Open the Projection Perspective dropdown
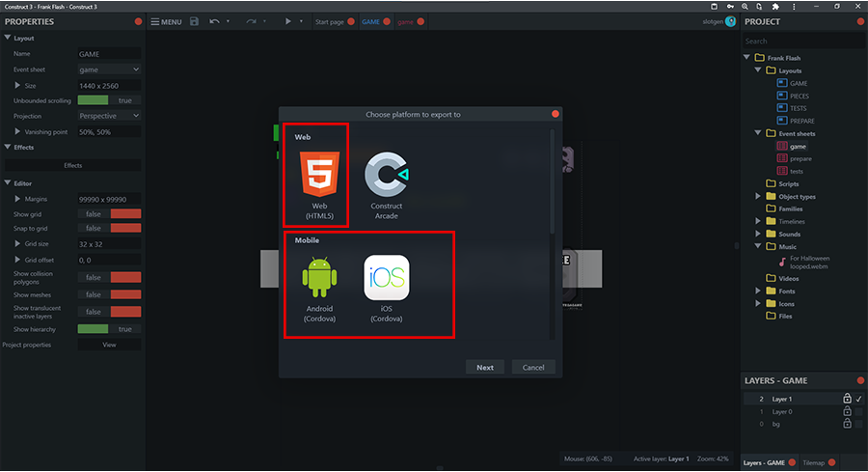868x472 pixels. pos(109,116)
